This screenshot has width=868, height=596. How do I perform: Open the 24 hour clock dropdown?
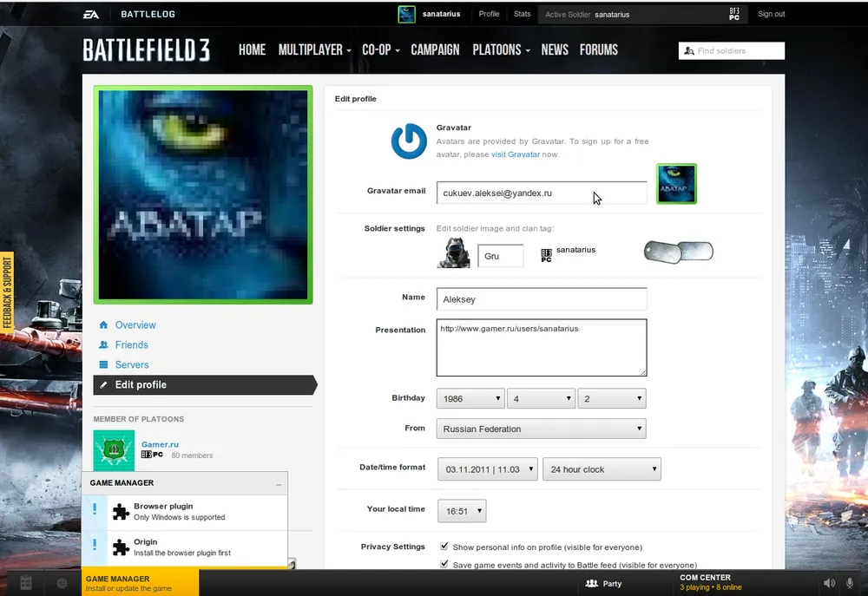602,469
